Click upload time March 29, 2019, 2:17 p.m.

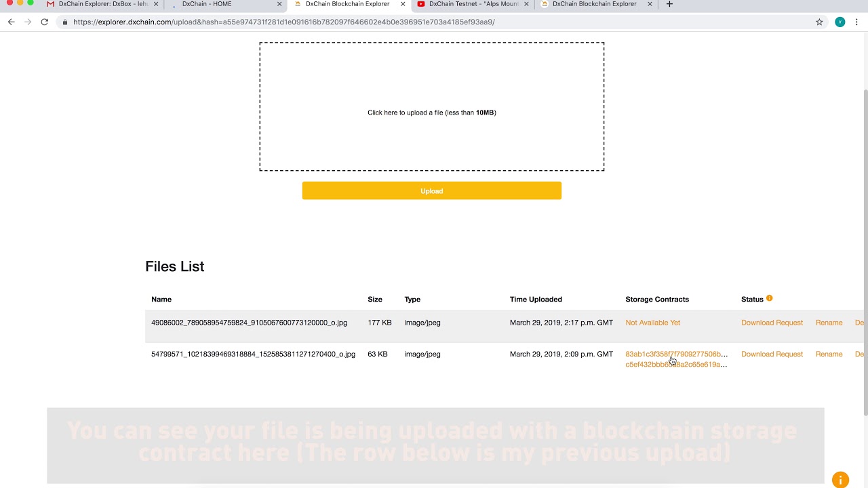561,323
